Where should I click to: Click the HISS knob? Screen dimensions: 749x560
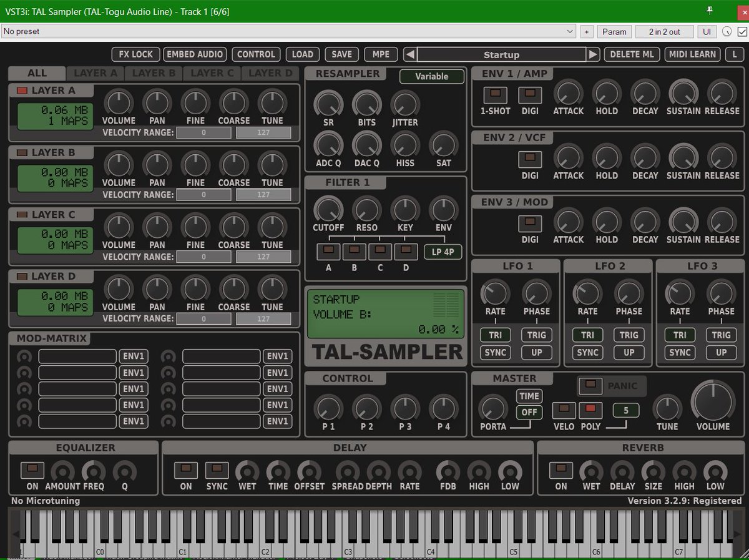(x=405, y=144)
